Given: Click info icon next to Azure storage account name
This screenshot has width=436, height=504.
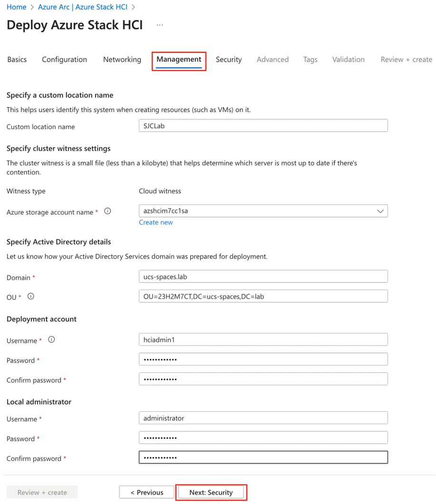Looking at the screenshot, I should tap(107, 211).
